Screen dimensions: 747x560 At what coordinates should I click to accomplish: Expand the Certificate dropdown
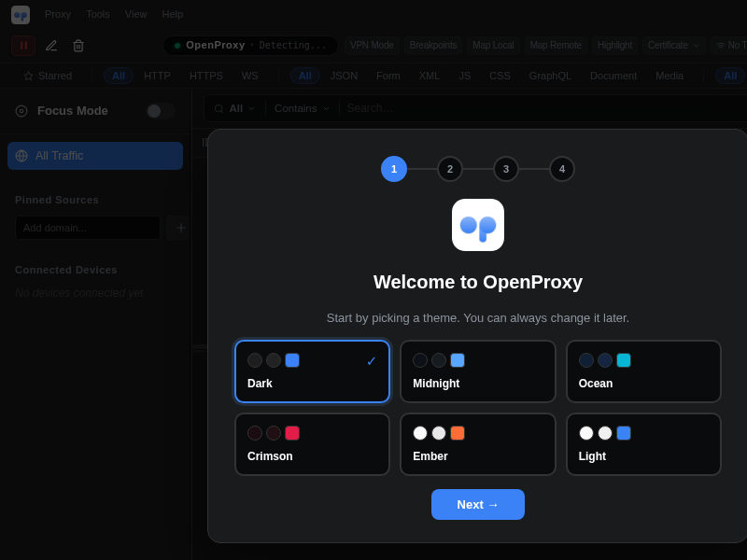[x=673, y=45]
